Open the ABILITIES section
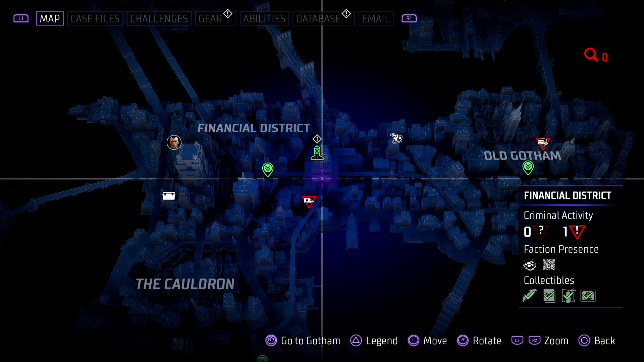 coord(264,18)
